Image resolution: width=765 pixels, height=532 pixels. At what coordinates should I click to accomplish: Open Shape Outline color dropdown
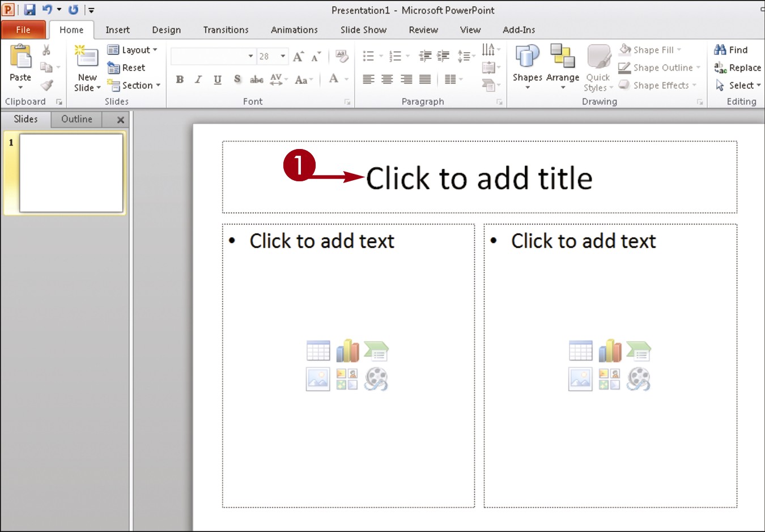pyautogui.click(x=660, y=68)
